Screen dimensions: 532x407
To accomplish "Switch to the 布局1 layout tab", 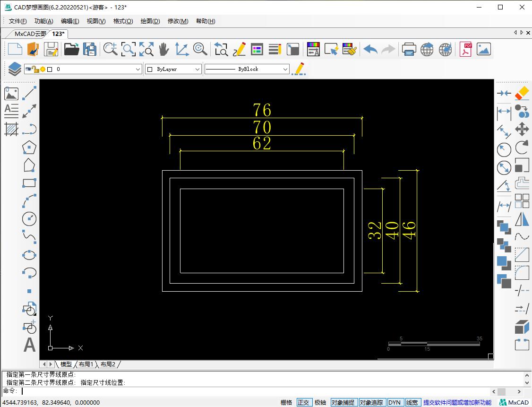I will point(86,364).
